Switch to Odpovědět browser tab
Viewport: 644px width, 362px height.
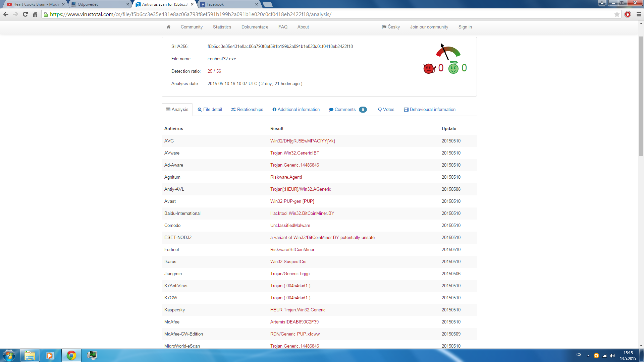pyautogui.click(x=100, y=4)
